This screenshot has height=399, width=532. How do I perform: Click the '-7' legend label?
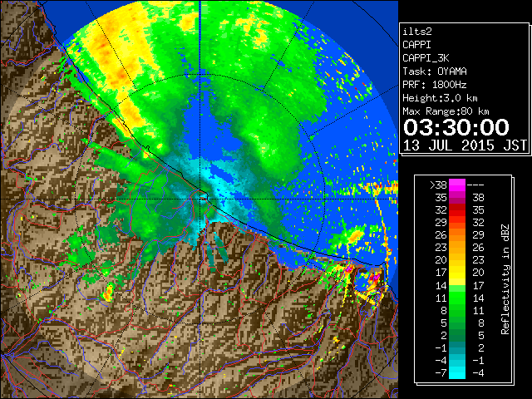(x=441, y=373)
